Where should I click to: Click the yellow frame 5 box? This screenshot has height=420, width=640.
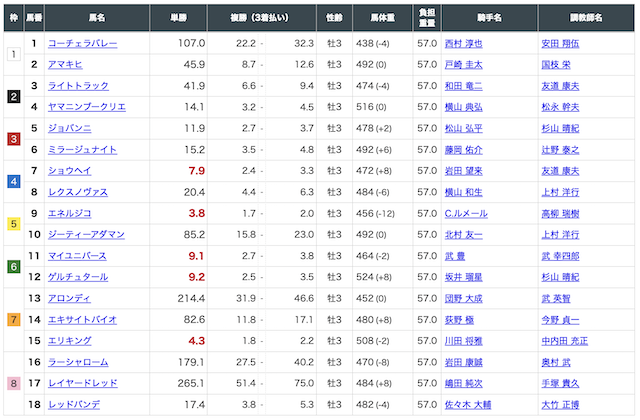(13, 224)
